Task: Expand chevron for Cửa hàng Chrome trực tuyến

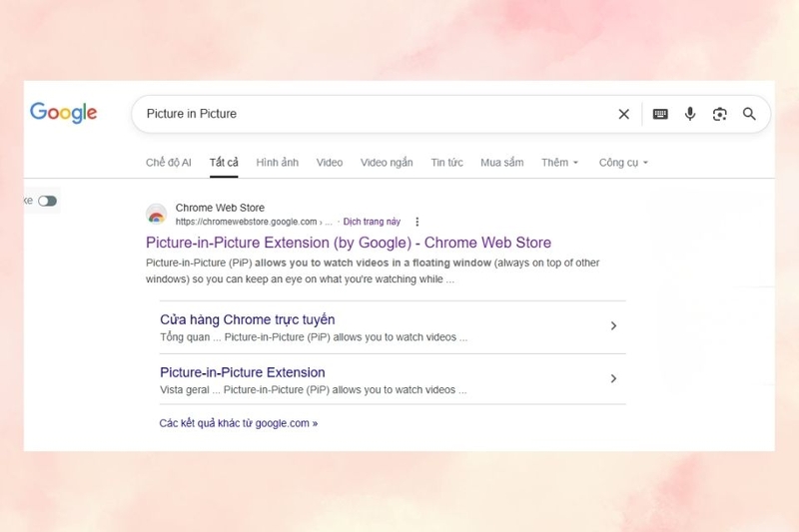Action: [613, 325]
